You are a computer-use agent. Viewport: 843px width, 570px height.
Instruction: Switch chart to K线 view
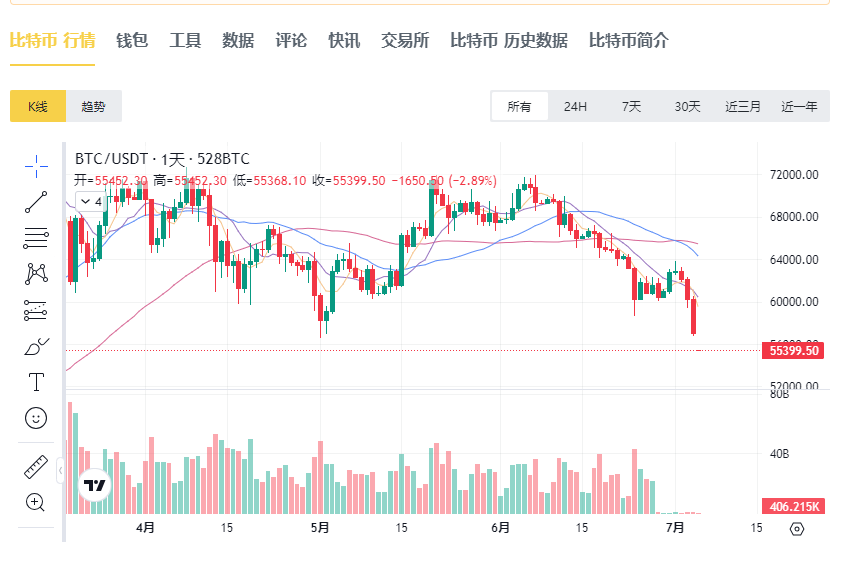pos(38,106)
